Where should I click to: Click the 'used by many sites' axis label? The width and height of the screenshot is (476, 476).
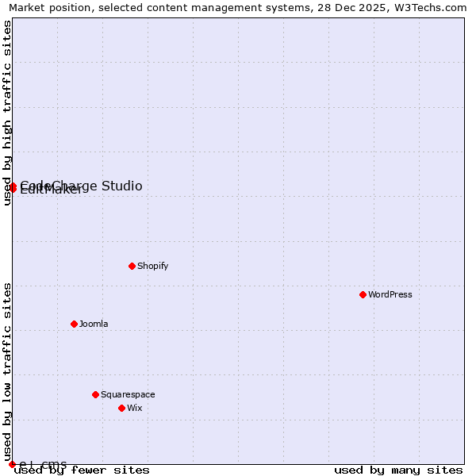(x=398, y=470)
